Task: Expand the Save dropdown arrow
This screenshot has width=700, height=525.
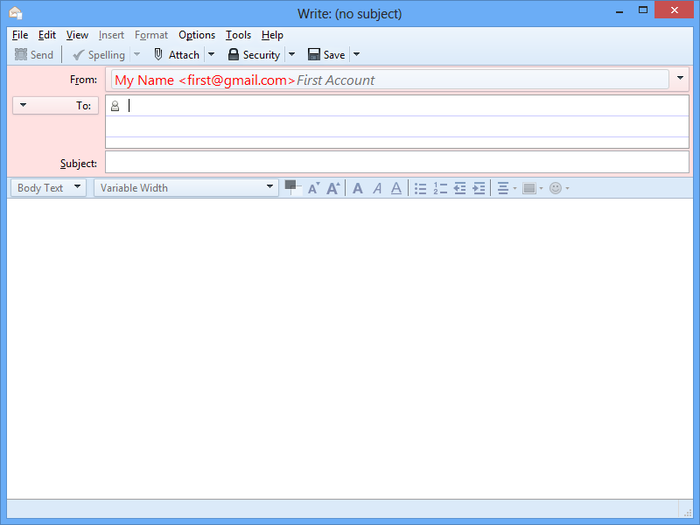Action: [x=356, y=54]
